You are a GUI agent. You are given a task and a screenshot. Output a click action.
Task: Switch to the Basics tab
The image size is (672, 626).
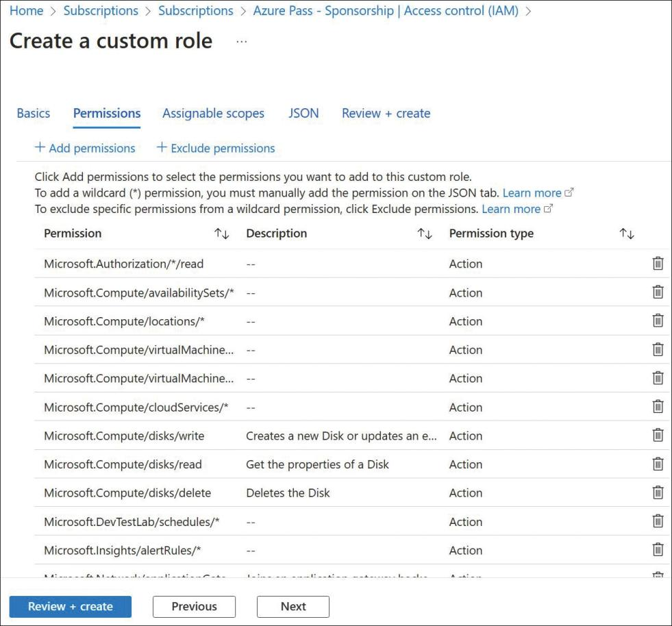[34, 114]
